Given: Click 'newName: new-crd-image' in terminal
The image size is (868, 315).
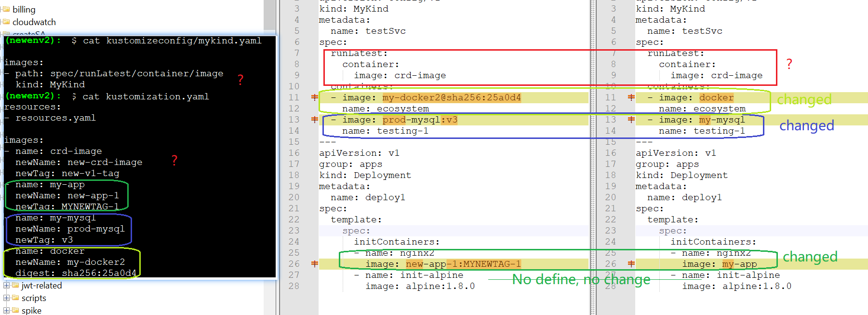Looking at the screenshot, I should pyautogui.click(x=79, y=162).
